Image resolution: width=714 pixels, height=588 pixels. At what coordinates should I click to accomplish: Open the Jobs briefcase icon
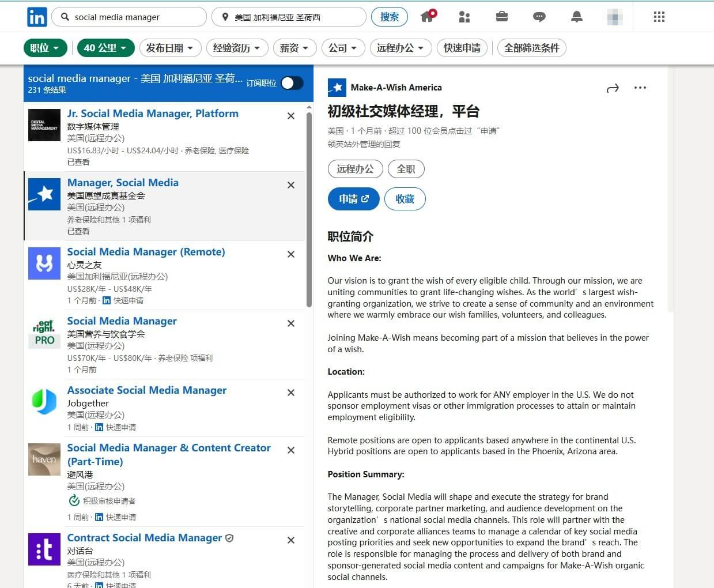click(x=502, y=17)
